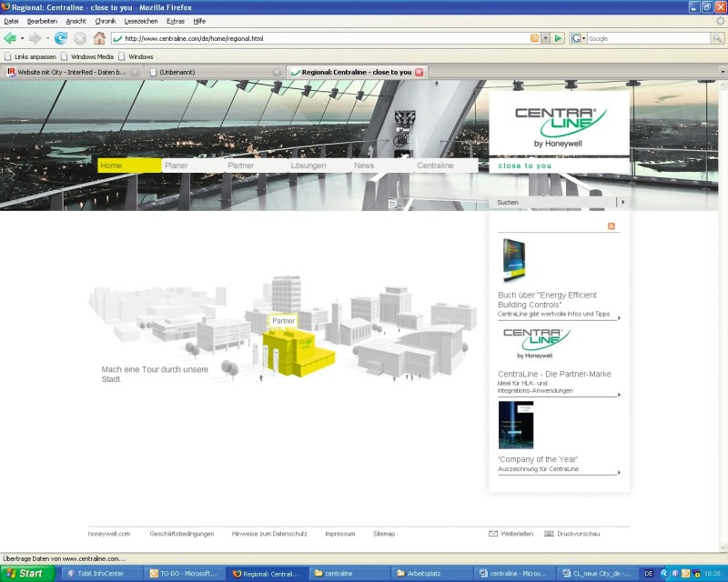The image size is (728, 582).
Task: Click the browser Forward arrow button
Action: coord(35,38)
